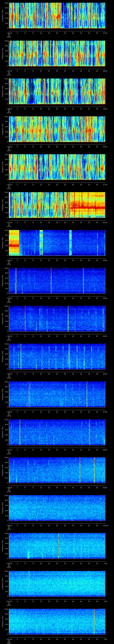Image resolution: width=114 pixels, height=644 pixels.
Task: Click the 1:57:00 start time label
Action: pos(9,450)
